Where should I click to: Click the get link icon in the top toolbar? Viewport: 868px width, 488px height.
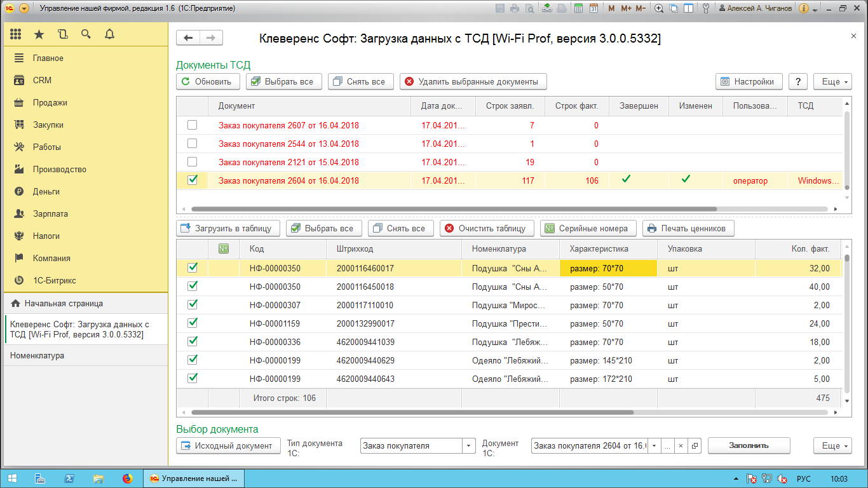(547, 8)
